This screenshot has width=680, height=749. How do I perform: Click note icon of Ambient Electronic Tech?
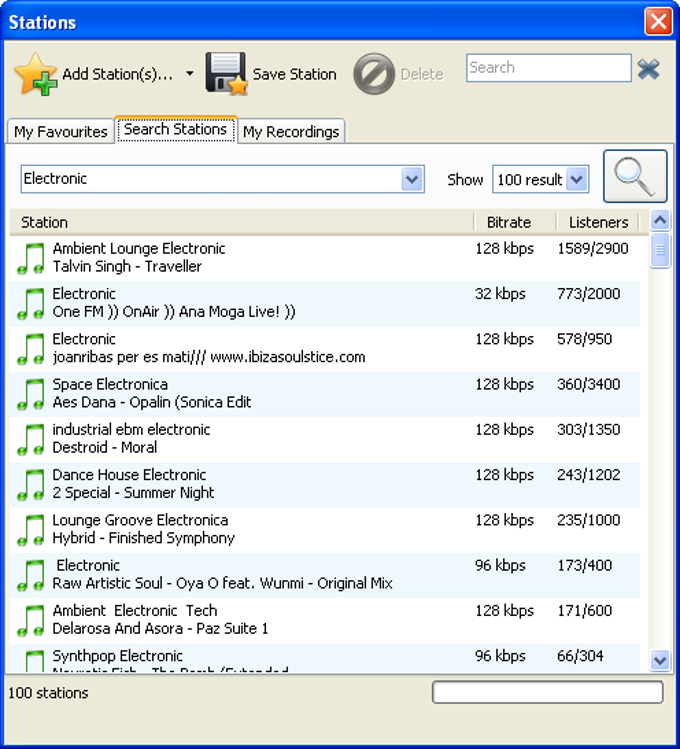click(31, 621)
